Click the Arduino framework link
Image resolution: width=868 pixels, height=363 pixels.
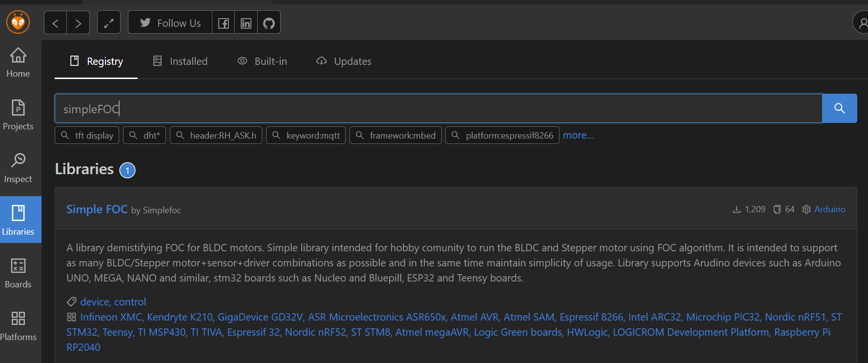[x=829, y=209]
